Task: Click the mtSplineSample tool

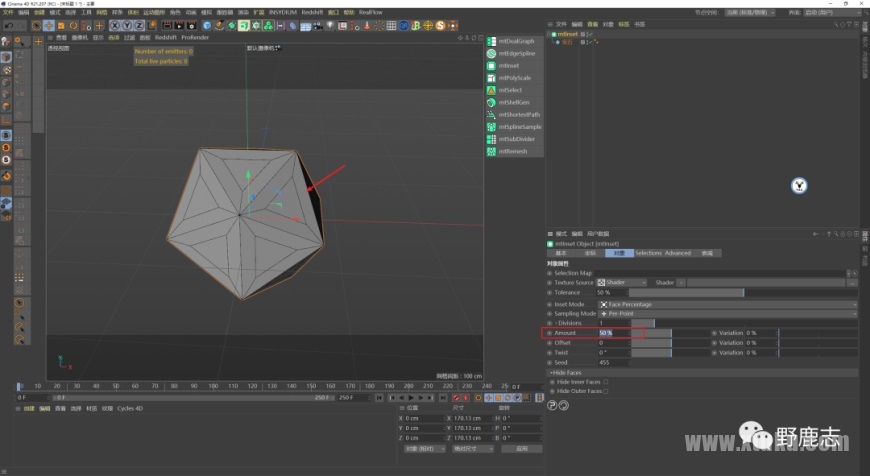Action: [514, 126]
